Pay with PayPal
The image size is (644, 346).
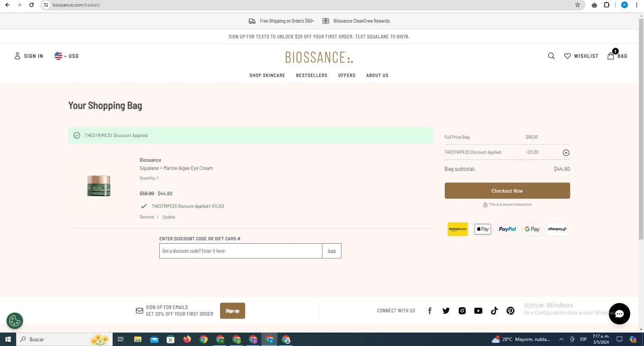pos(507,229)
